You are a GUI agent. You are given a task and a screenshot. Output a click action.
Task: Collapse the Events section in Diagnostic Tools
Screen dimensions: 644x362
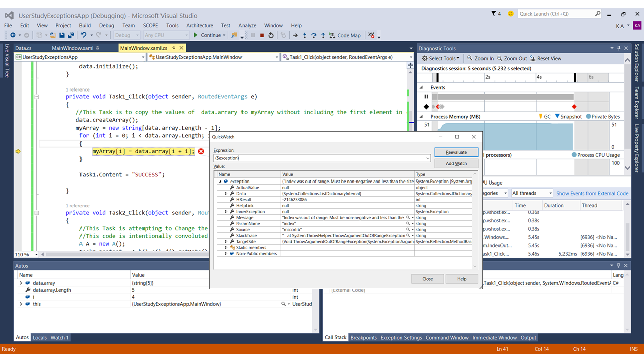(422, 88)
